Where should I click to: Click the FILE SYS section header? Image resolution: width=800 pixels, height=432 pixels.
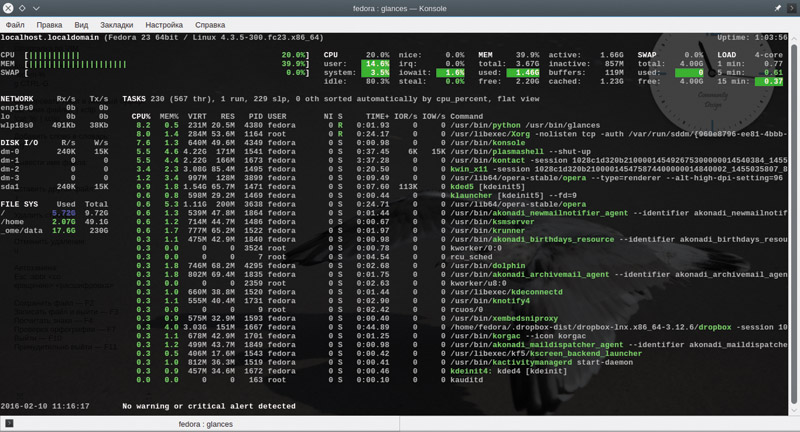tap(19, 204)
